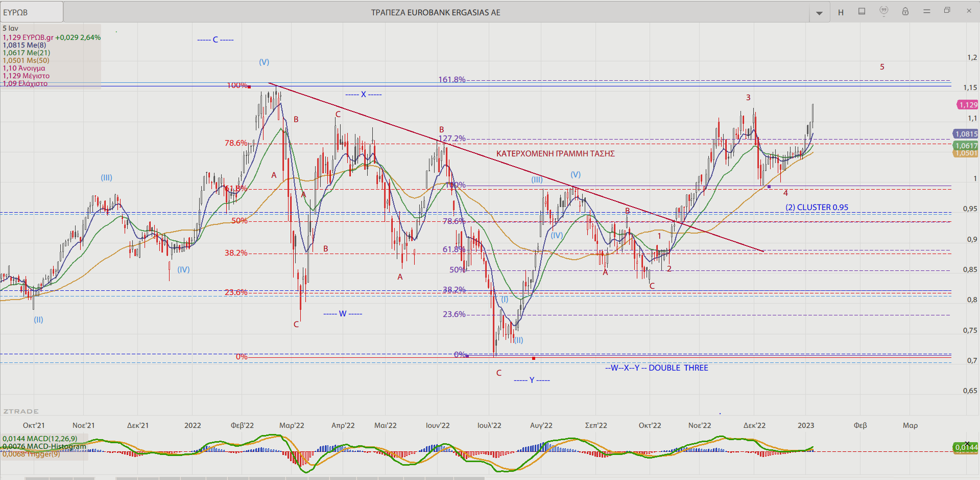The image size is (980, 480).
Task: Click the 1,129 current price tag
Action: 968,105
